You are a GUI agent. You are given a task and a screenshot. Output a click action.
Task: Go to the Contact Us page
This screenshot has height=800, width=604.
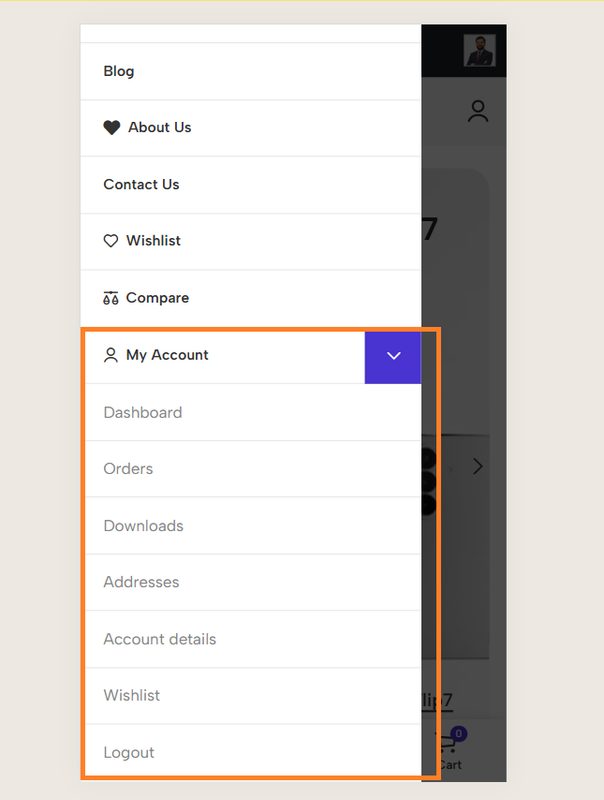coord(141,184)
